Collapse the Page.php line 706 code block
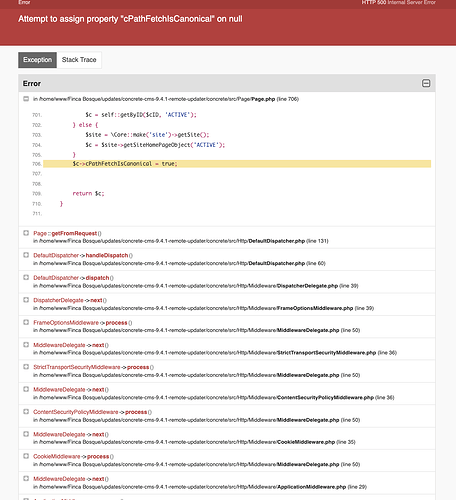The width and height of the screenshot is (456, 500). pyautogui.click(x=26, y=99)
